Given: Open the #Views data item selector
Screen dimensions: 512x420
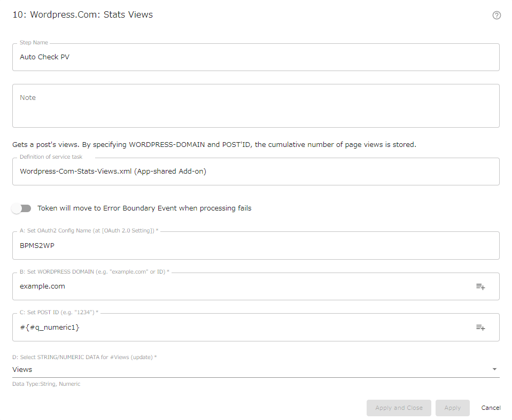Looking at the screenshot, I should pos(256,369).
